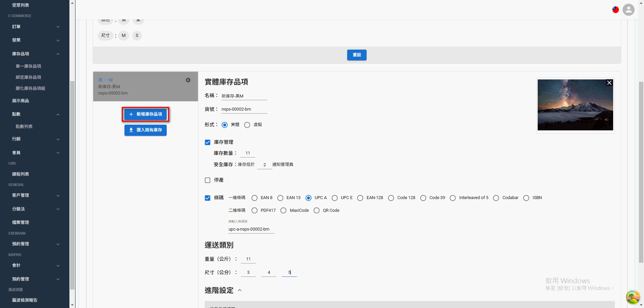Toggle the 停產 checkbox

click(x=208, y=180)
